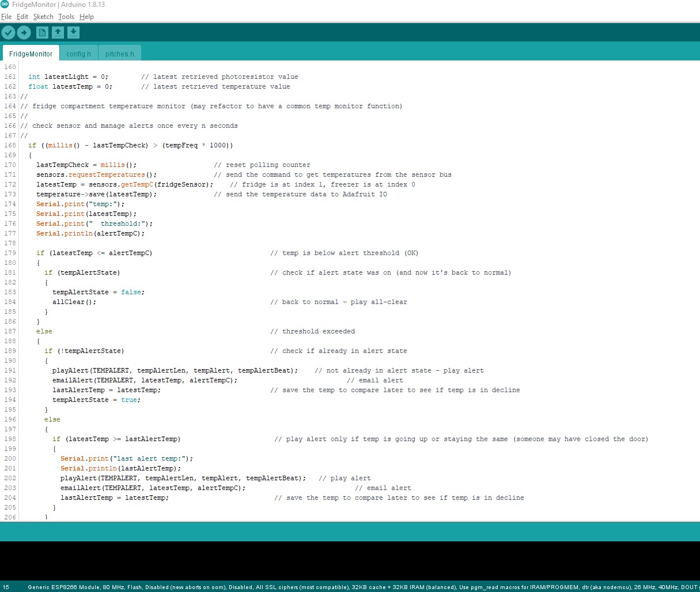Open the File menu
Image resolution: width=700 pixels, height=592 pixels.
pos(6,17)
